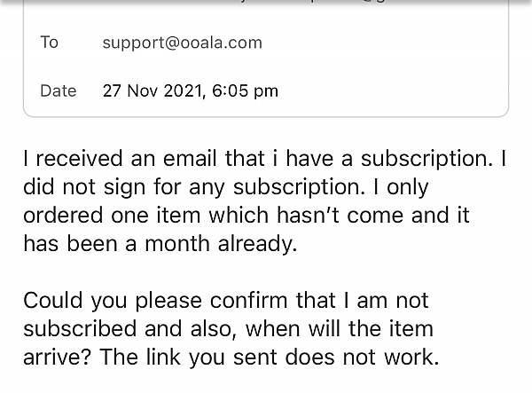Tap the line 'ordered one item which hasn't come'
This screenshot has width=532, height=393.
[246, 216]
